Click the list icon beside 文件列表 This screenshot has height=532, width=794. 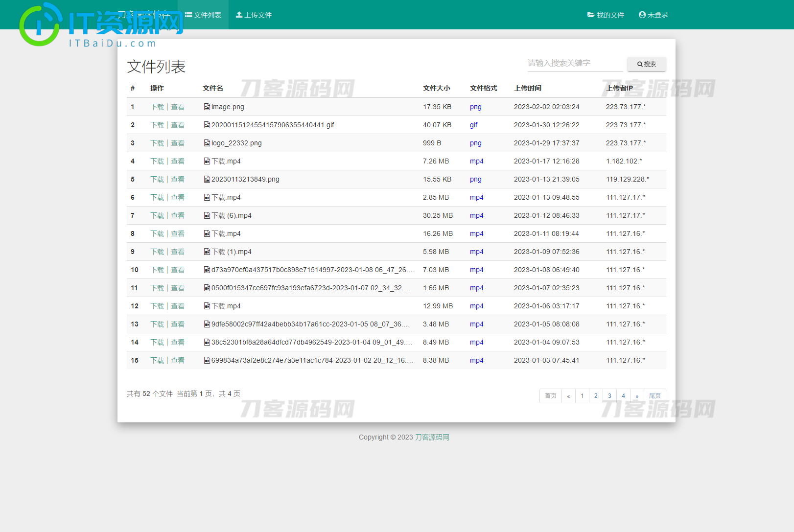point(188,15)
